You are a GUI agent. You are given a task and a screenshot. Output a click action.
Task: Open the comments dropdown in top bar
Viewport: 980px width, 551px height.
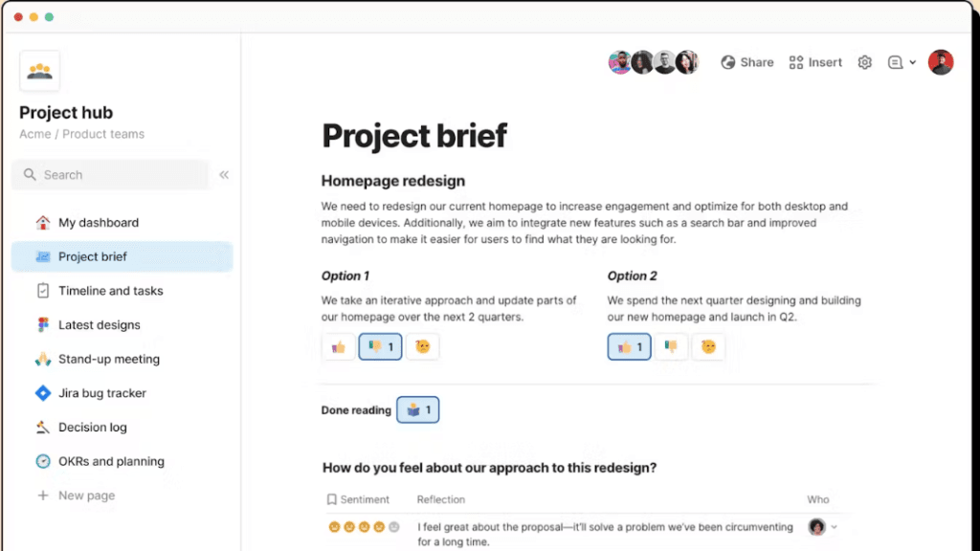point(902,62)
